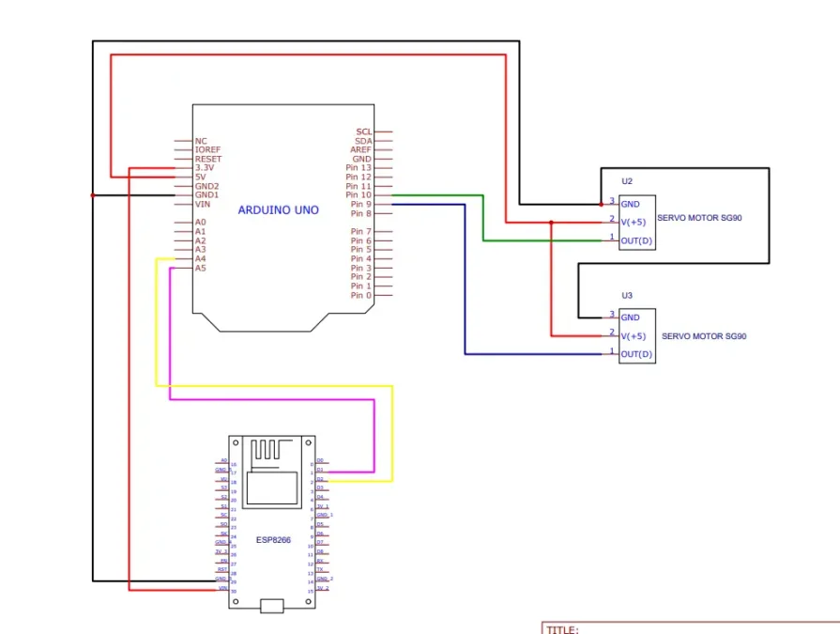This screenshot has height=634, width=840.
Task: Select Arduino IOREF pin label
Action: pos(207,149)
